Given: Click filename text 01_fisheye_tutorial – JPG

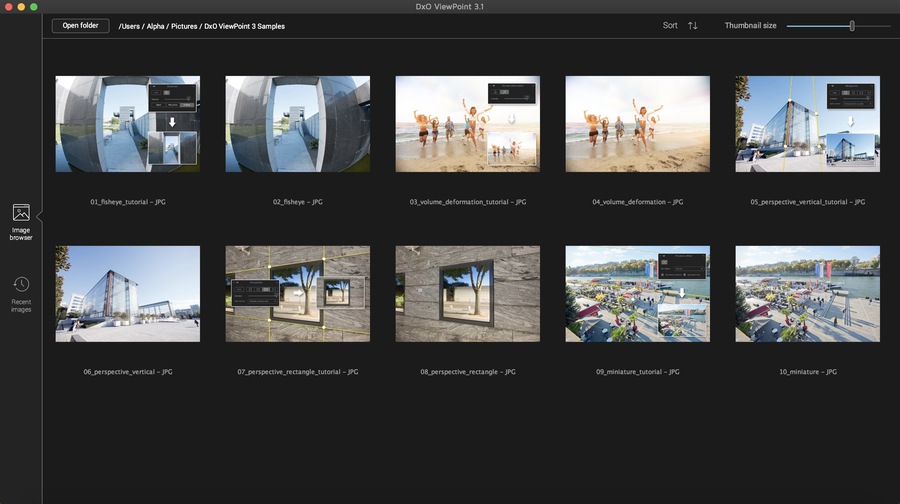Looking at the screenshot, I should pos(128,202).
